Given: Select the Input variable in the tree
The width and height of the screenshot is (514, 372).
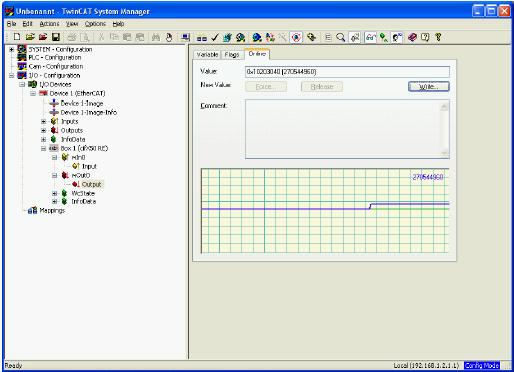Looking at the screenshot, I should pyautogui.click(x=89, y=166).
